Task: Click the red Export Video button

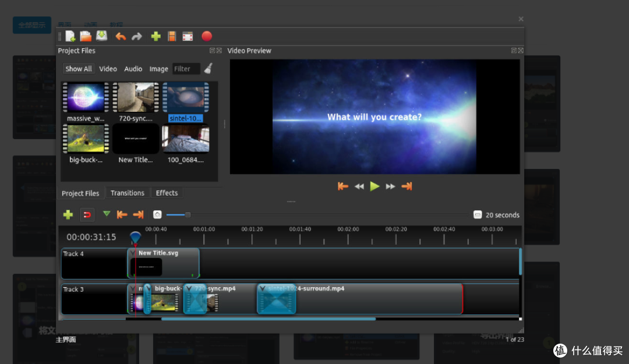Action: (x=207, y=37)
